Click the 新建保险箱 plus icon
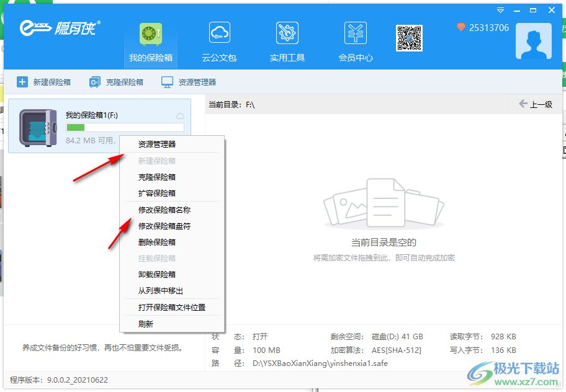Screen dimensions: 566x392 (x=21, y=81)
